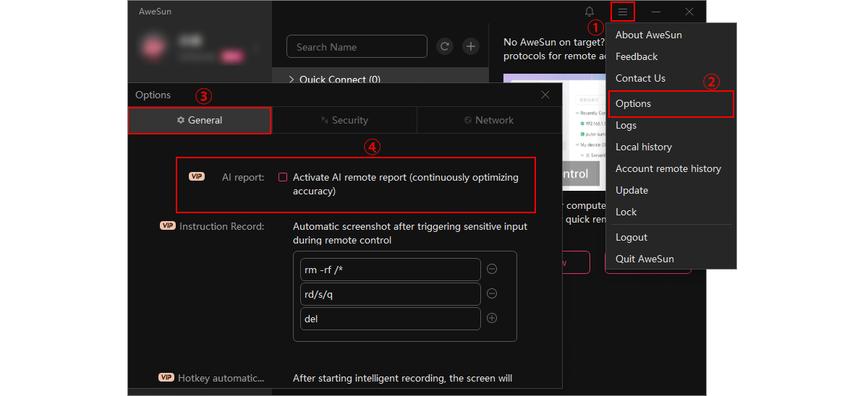Click the 'AI report:' label

[x=243, y=177]
